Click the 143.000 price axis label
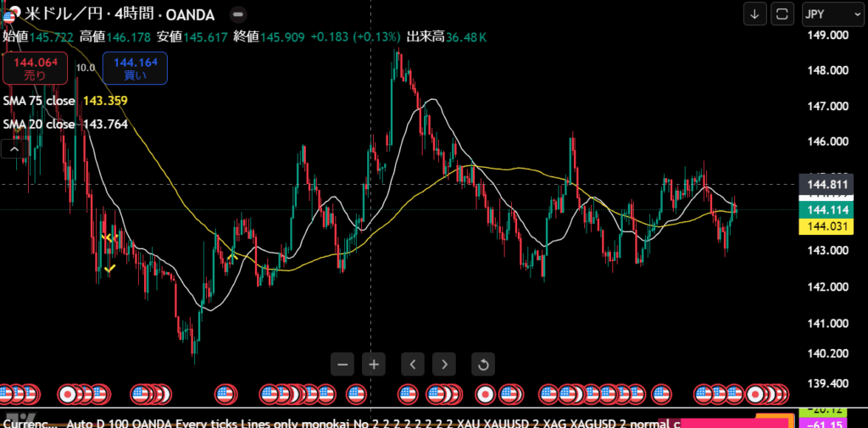 (829, 250)
